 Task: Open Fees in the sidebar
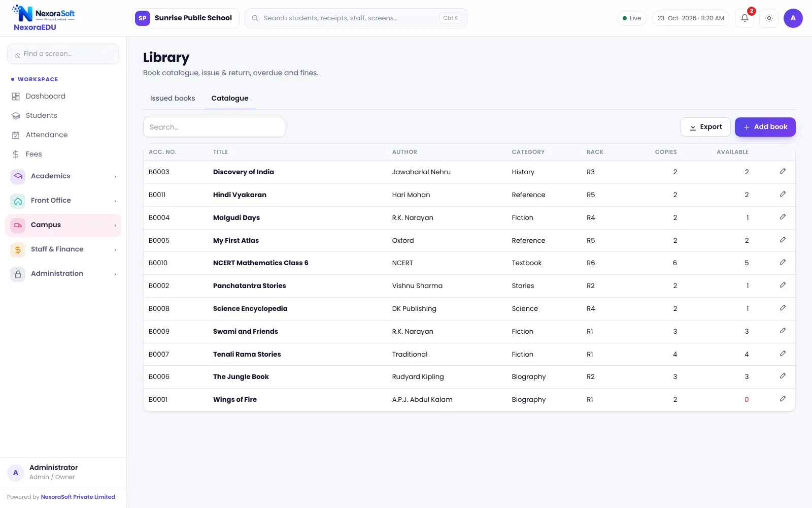tap(63, 154)
